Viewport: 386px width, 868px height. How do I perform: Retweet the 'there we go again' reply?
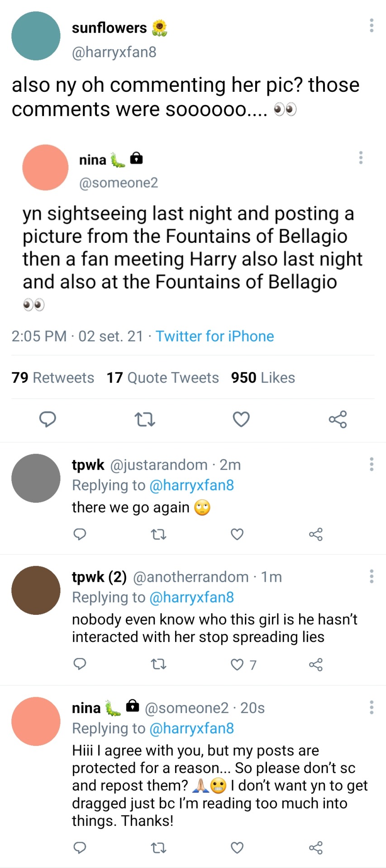coord(158,534)
